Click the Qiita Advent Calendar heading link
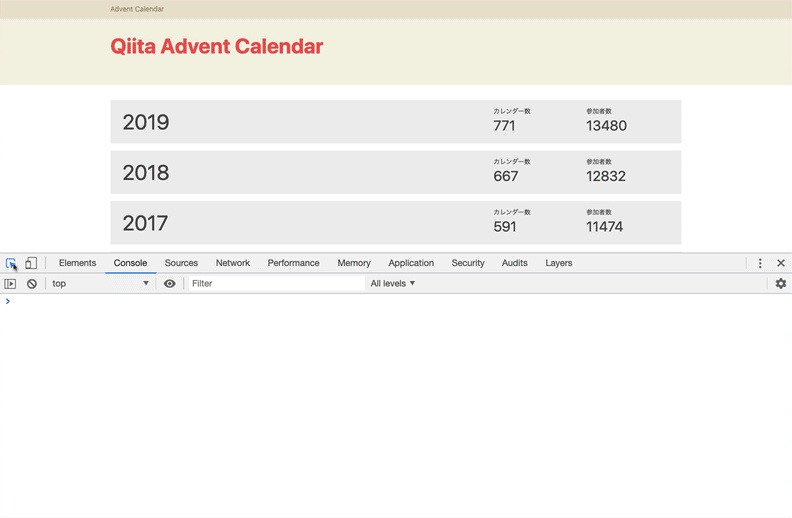Screen dimensions: 792x518 tap(217, 47)
